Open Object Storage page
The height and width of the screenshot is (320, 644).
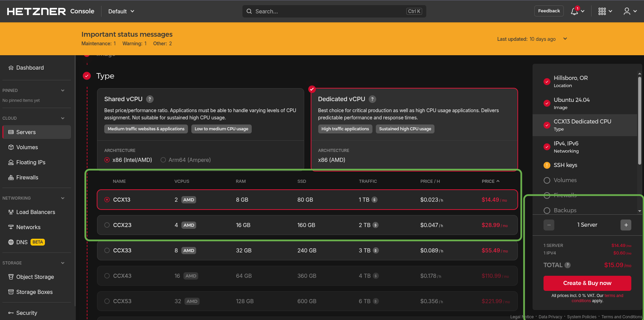[x=36, y=277]
